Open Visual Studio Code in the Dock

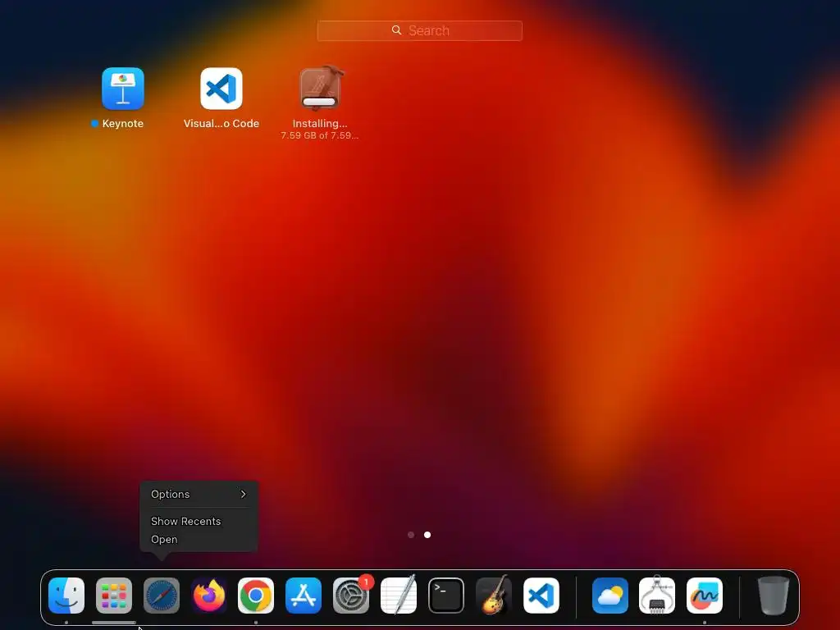(x=541, y=596)
